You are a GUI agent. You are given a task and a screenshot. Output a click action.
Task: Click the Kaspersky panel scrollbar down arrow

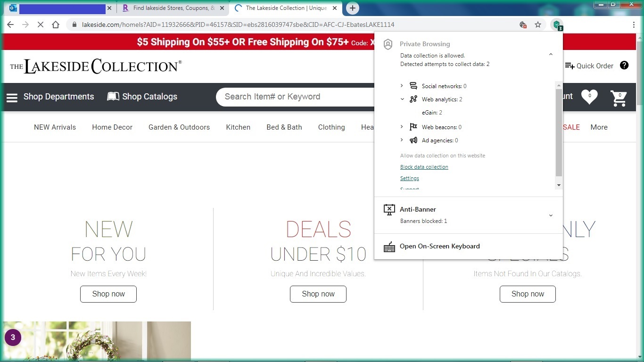tap(559, 185)
